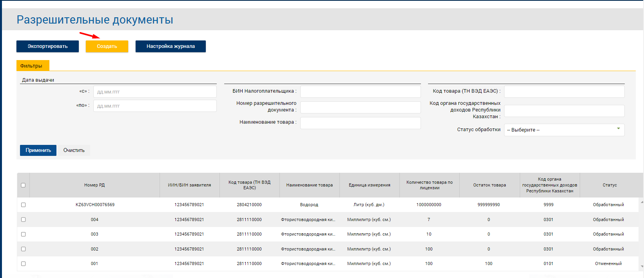644x278 pixels.
Task: Focus the Наименование товара filter field
Action: coord(360,123)
